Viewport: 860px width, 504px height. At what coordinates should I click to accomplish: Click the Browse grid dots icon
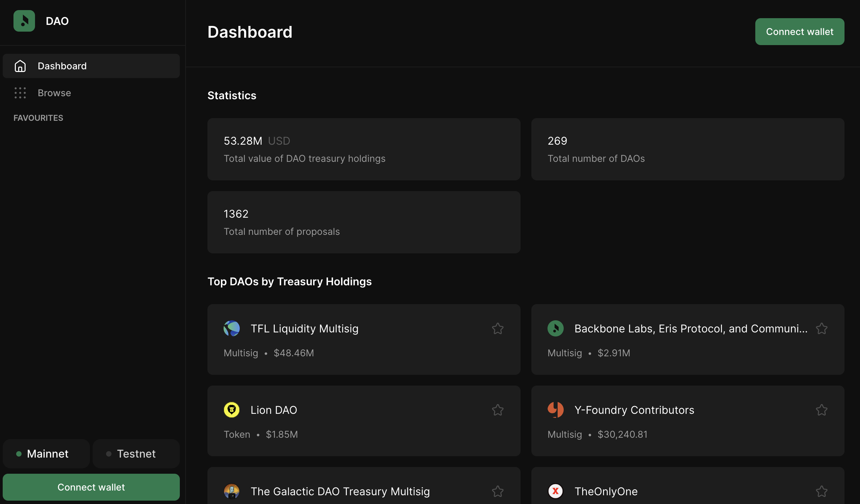point(20,93)
